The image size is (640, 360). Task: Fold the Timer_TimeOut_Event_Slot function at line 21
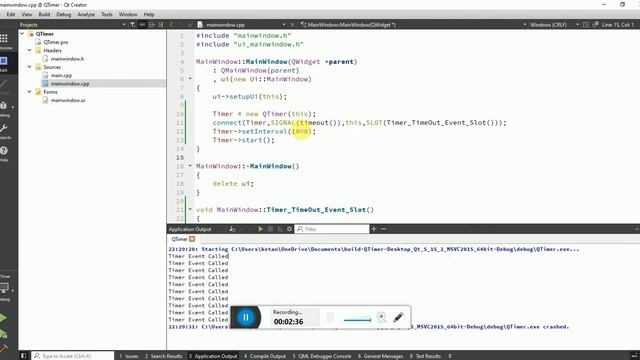point(190,209)
